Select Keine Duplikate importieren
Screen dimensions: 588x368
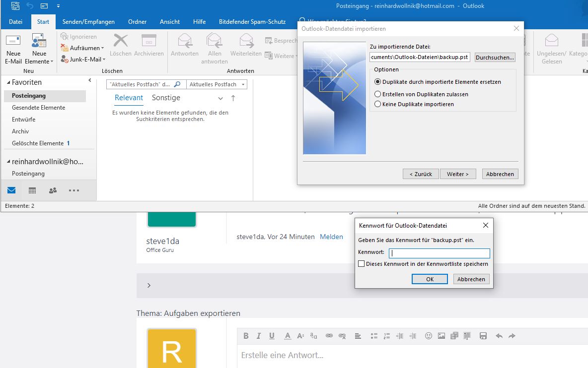(414, 105)
